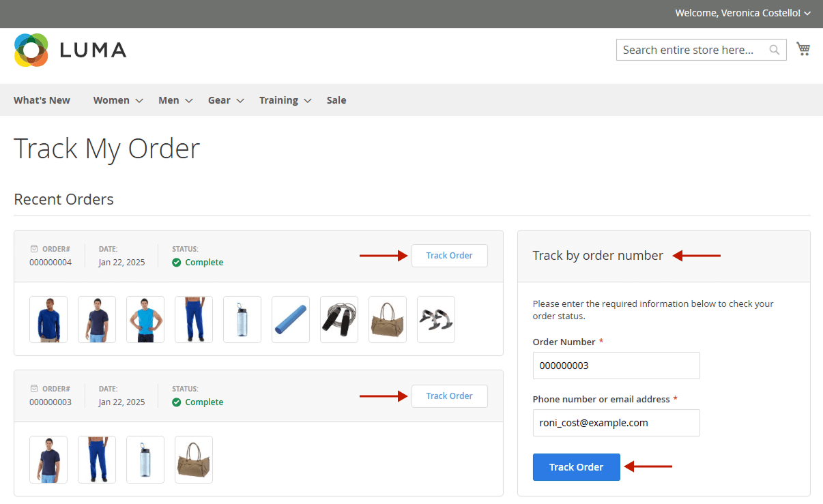View the blue pants thumbnail in order 000000003

click(97, 460)
